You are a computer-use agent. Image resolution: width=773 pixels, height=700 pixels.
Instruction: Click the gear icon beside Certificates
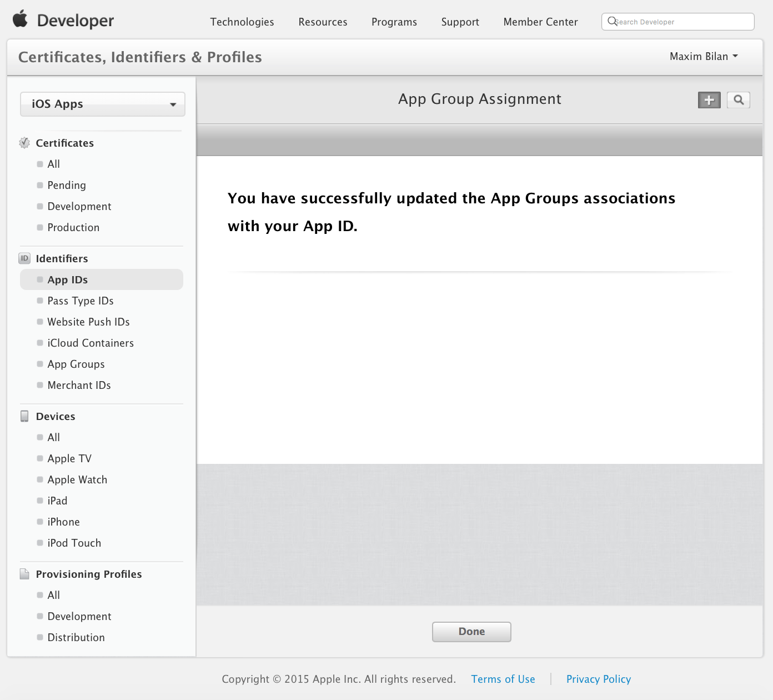pos(24,143)
